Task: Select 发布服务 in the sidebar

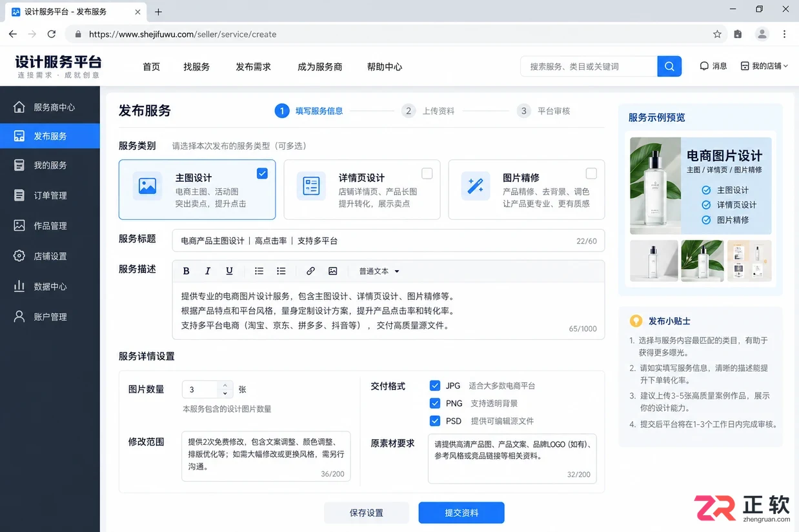Action: [x=50, y=136]
